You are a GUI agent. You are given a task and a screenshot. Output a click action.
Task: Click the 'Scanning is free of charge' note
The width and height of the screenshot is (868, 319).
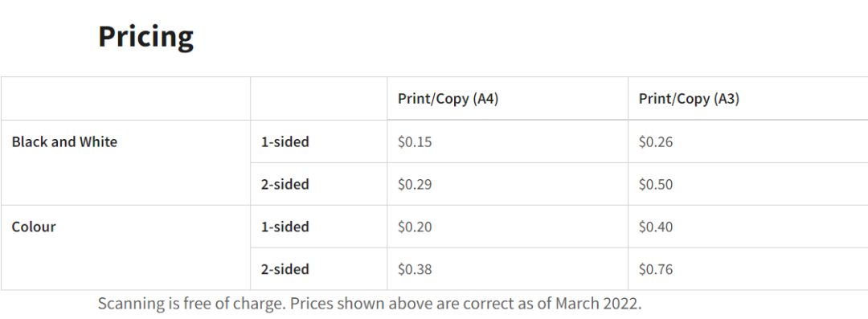pyautogui.click(x=192, y=304)
